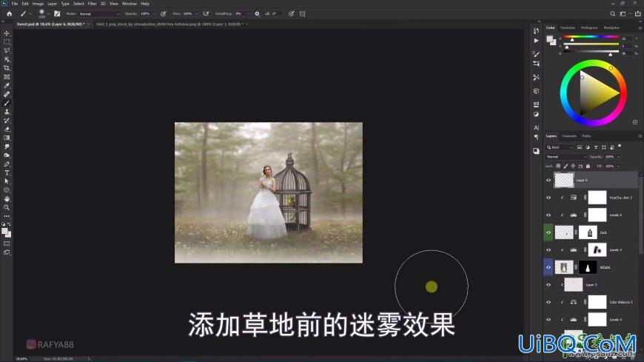The image size is (644, 362).
Task: Open Smoothing value dropdown arrow
Action: point(248,13)
